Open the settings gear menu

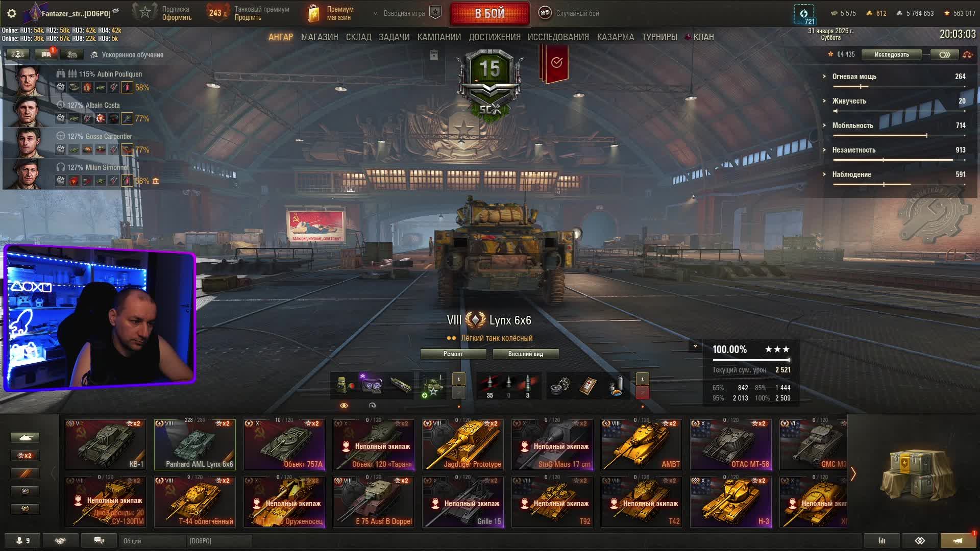[x=11, y=13]
